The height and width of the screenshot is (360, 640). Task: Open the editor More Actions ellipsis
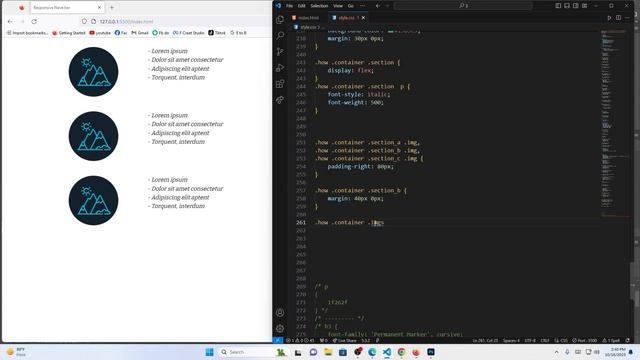coord(627,18)
